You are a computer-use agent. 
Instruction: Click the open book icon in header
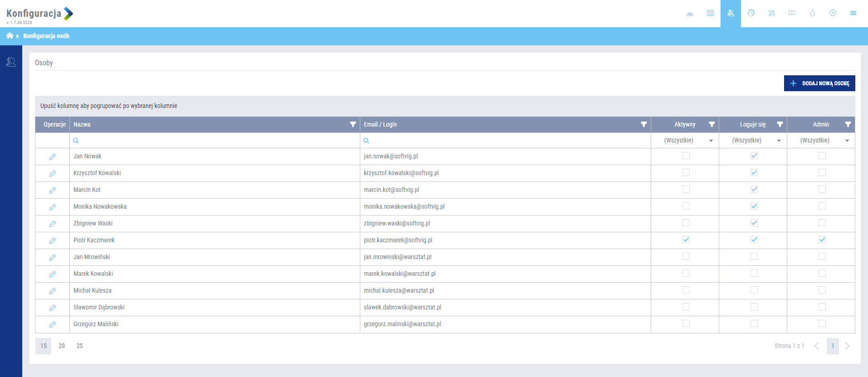click(792, 13)
